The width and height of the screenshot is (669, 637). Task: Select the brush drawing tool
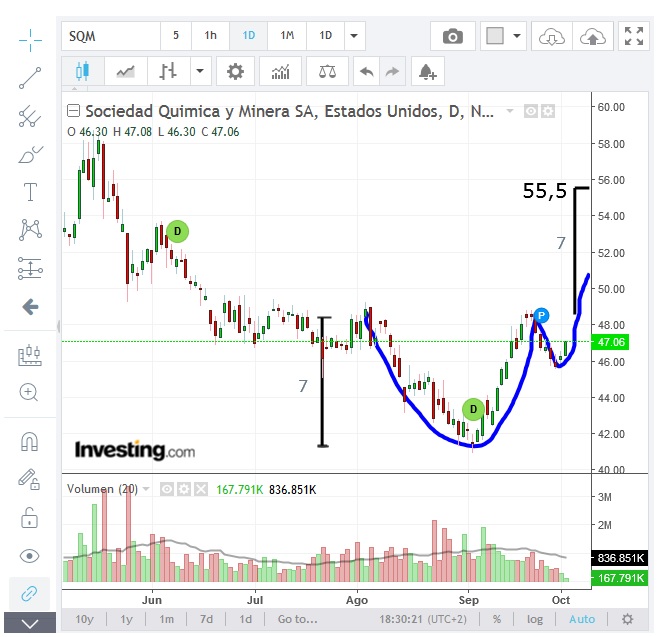pos(30,154)
